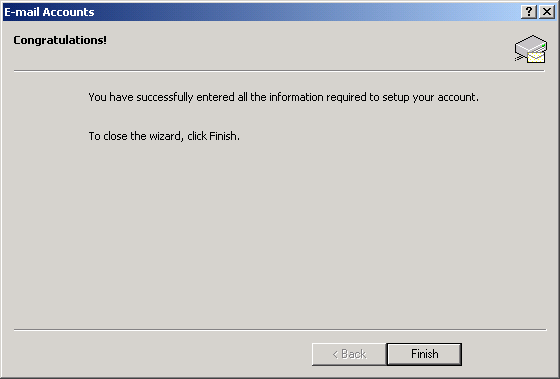This screenshot has height=379, width=560.
Task: Click the word 'successfully' in the message
Action: coord(165,97)
